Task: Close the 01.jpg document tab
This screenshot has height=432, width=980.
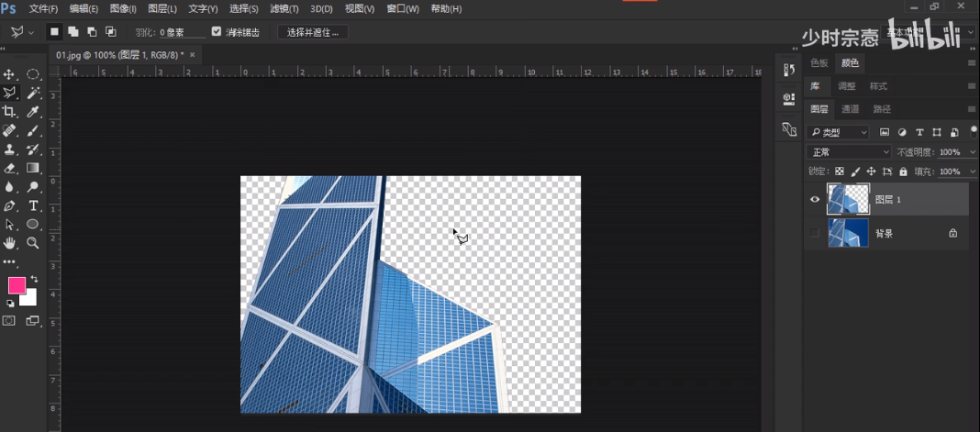Action: pos(192,55)
